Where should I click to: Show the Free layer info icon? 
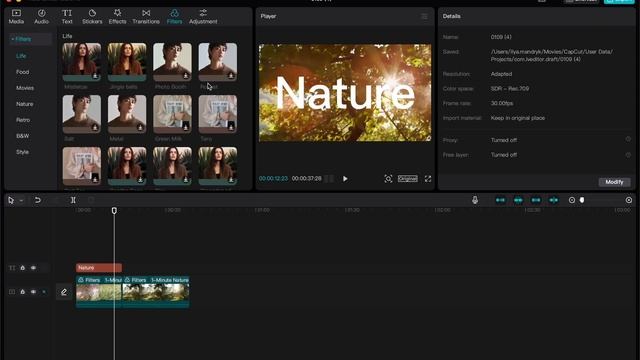pos(628,155)
